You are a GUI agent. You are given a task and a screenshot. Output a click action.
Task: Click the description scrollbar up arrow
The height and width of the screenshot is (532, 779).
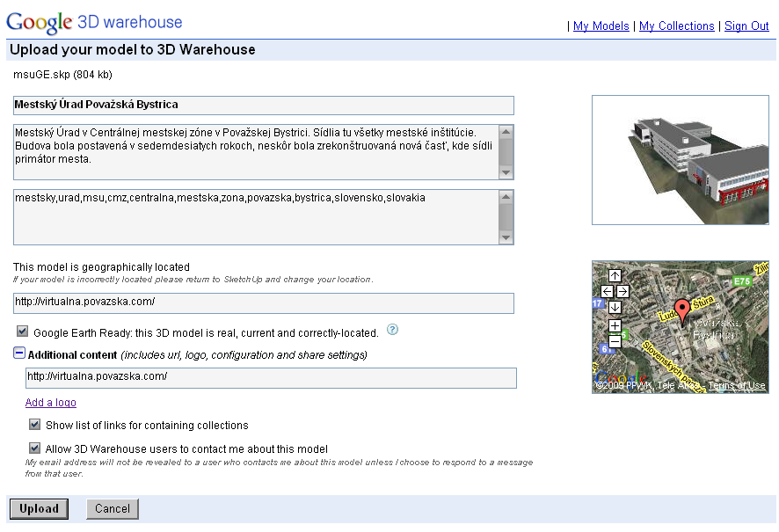(x=506, y=132)
